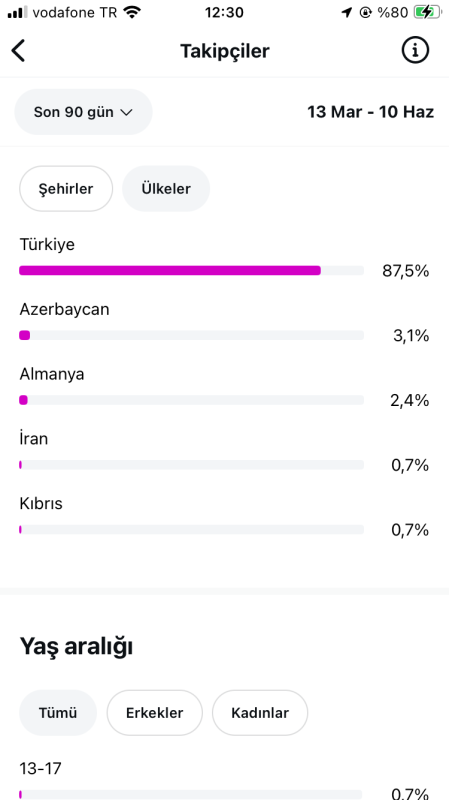Tap the cellular signal bars icon
Screen dimensions: 449x800
18,12
